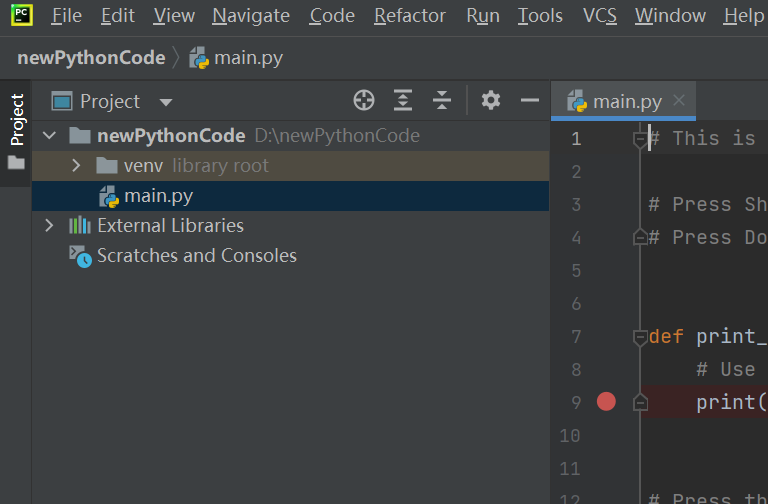Close the main.py editor tab
The height and width of the screenshot is (504, 768).
click(679, 100)
